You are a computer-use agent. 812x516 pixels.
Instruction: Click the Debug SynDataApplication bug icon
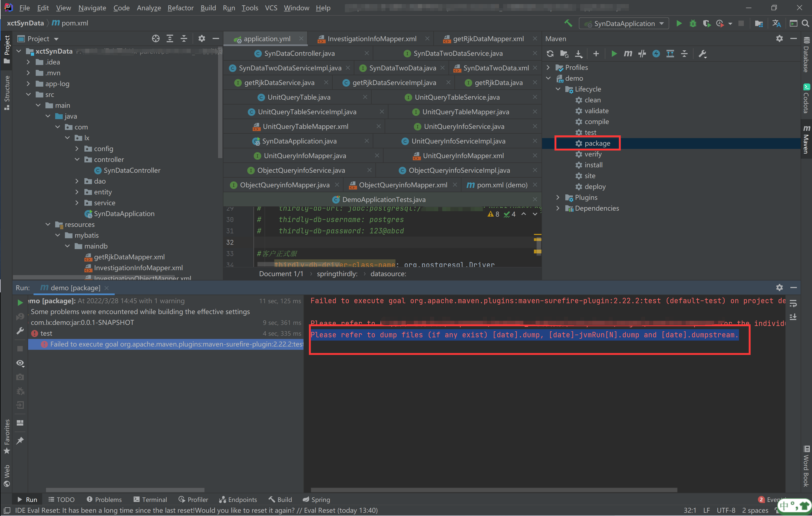click(x=693, y=23)
